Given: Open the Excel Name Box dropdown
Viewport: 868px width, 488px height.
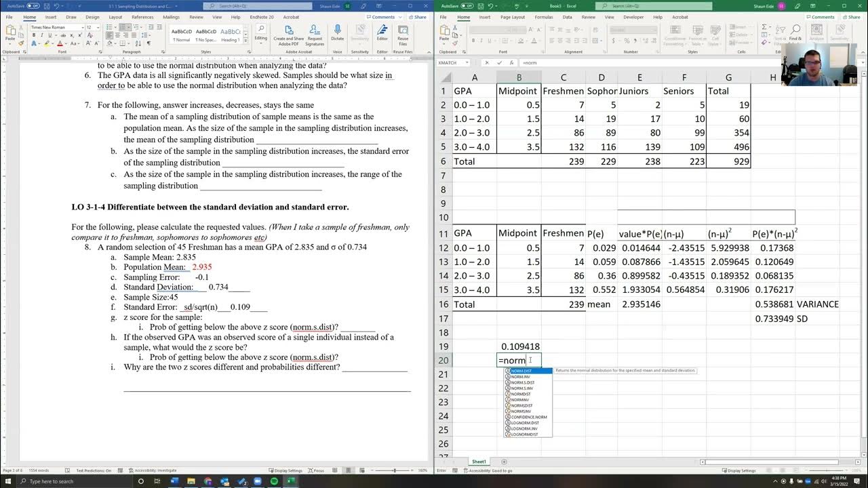Looking at the screenshot, I should [469, 62].
